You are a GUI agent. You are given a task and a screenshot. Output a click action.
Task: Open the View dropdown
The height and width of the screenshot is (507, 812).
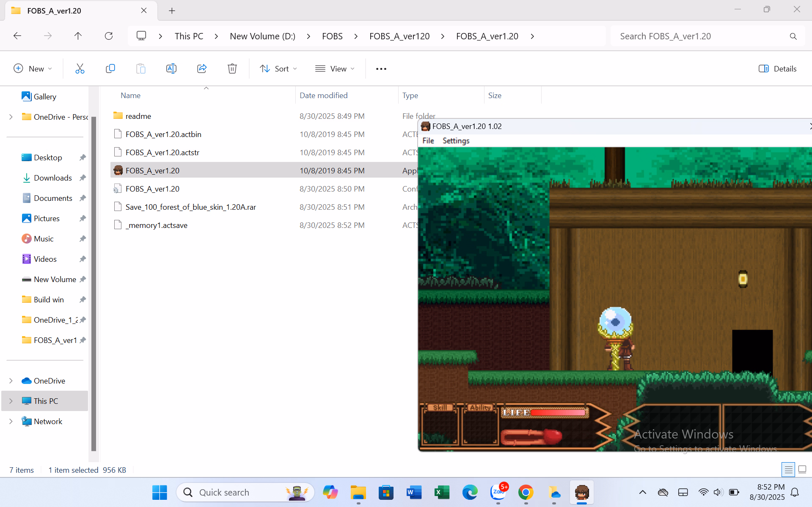335,69
